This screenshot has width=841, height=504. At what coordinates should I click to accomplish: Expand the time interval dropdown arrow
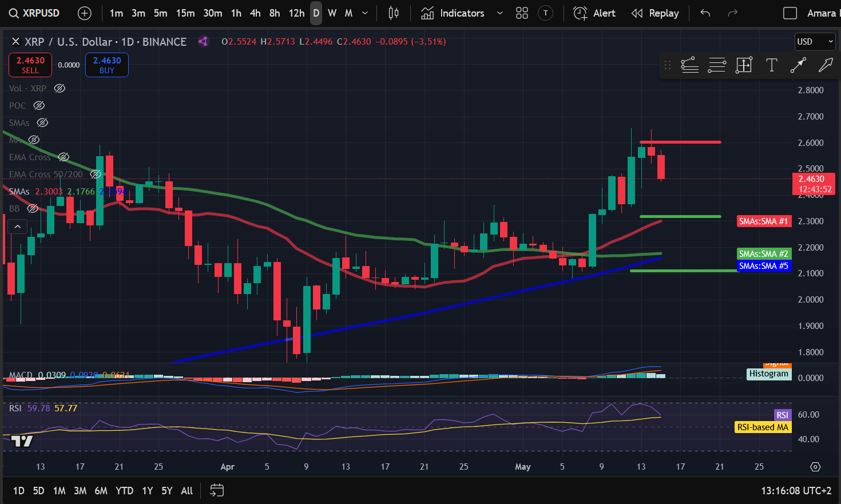point(365,13)
